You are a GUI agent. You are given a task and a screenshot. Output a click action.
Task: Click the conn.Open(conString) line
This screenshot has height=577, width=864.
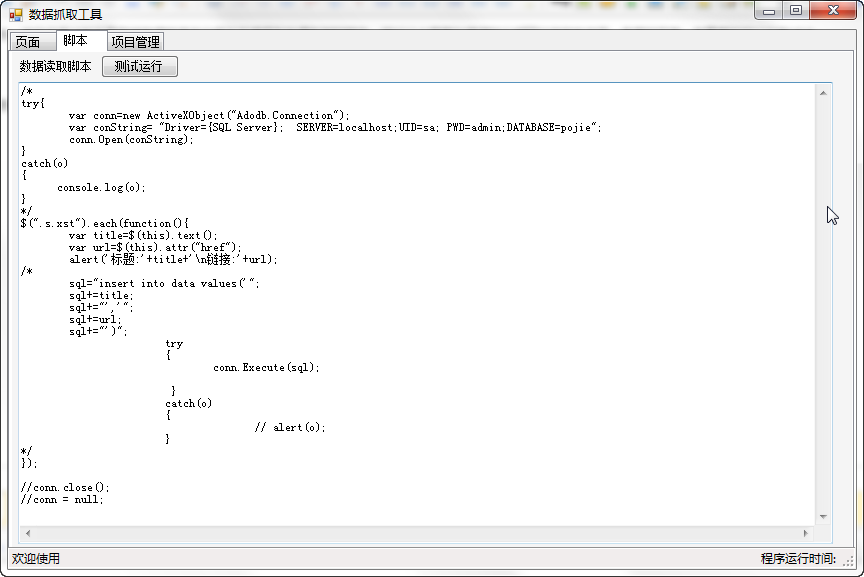point(131,139)
